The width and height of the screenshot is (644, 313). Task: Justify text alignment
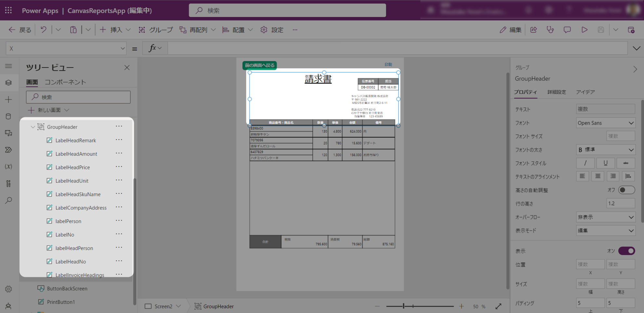[x=628, y=176]
